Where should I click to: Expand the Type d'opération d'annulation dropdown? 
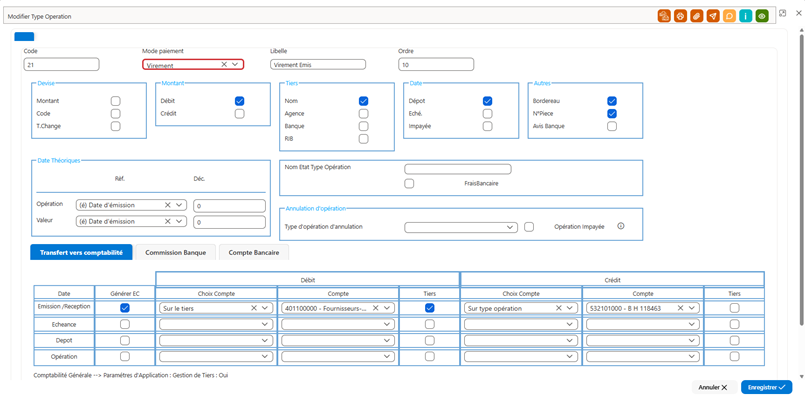461,227
